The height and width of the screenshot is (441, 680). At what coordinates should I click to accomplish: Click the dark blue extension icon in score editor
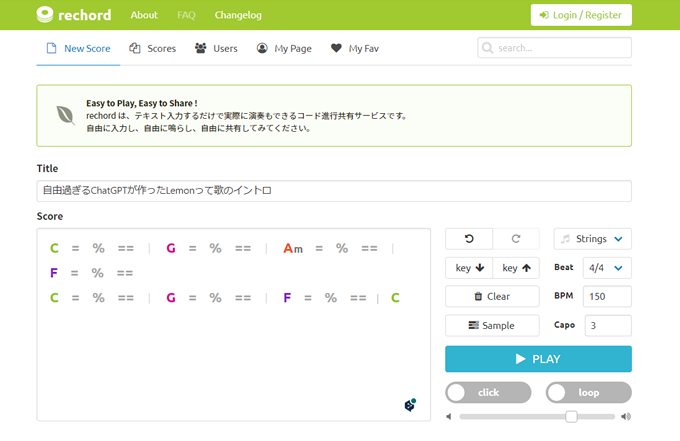pos(410,405)
